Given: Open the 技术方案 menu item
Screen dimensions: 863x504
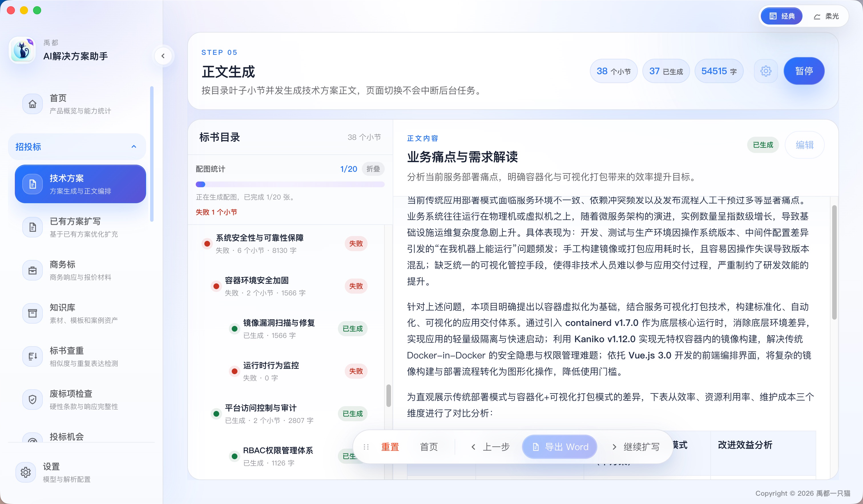Looking at the screenshot, I should tap(80, 184).
